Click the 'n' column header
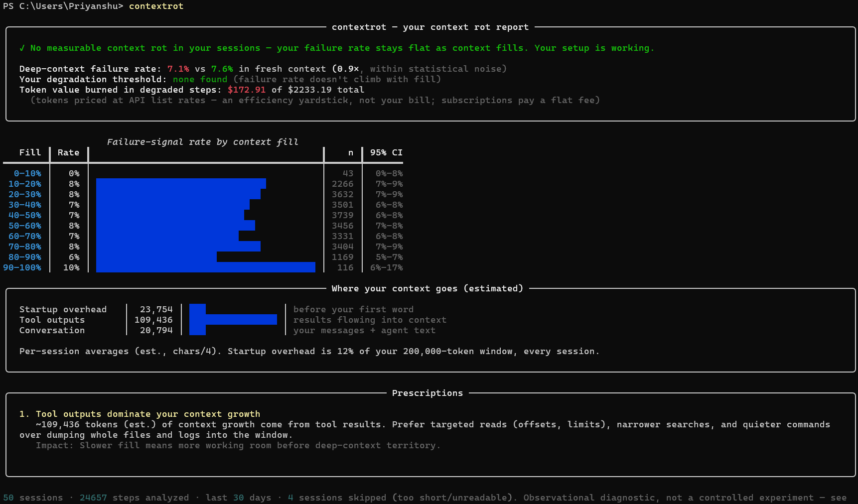Image resolution: width=858 pixels, height=504 pixels. coord(351,152)
